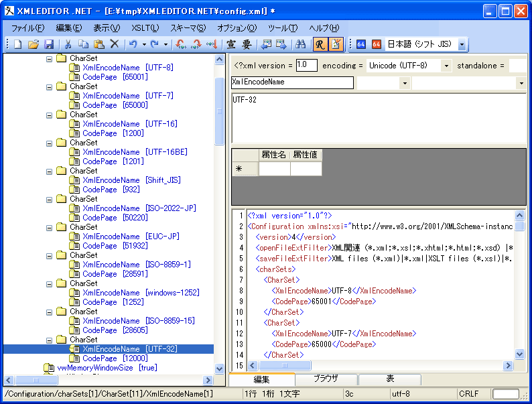
Task: Switch to the 表 tab
Action: click(x=390, y=379)
